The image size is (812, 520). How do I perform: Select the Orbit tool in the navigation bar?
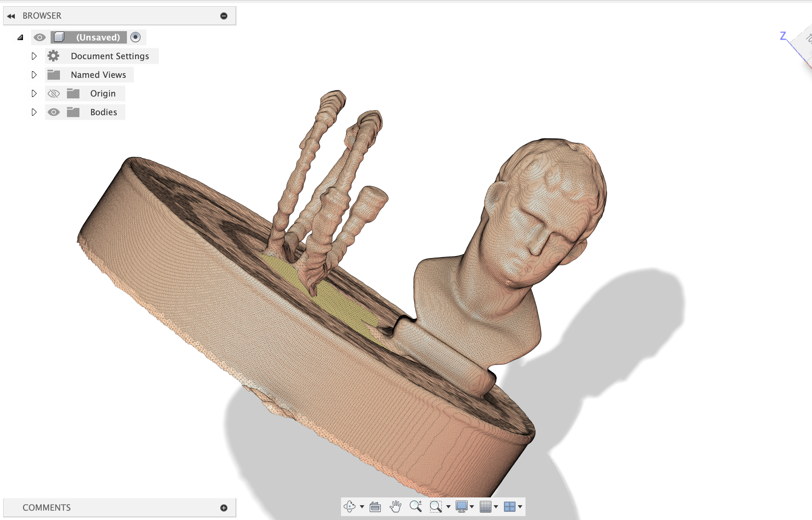[350, 507]
